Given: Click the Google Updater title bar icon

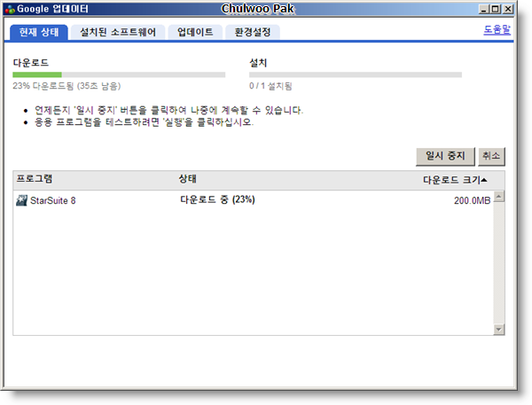Looking at the screenshot, I should coord(10,9).
